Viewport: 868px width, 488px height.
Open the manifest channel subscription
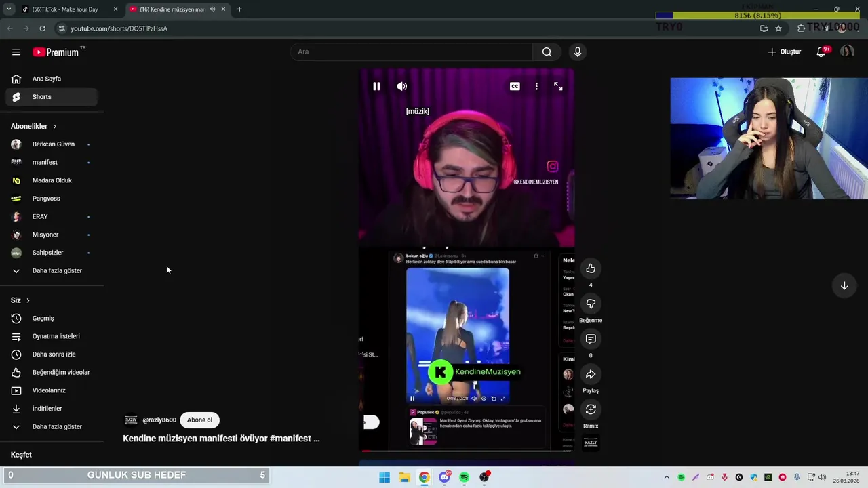pos(52,162)
